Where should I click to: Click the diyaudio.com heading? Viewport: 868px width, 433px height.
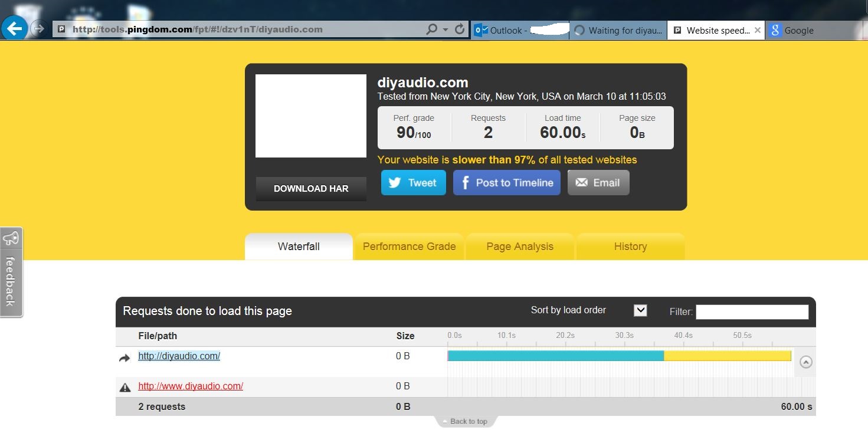[x=422, y=83]
